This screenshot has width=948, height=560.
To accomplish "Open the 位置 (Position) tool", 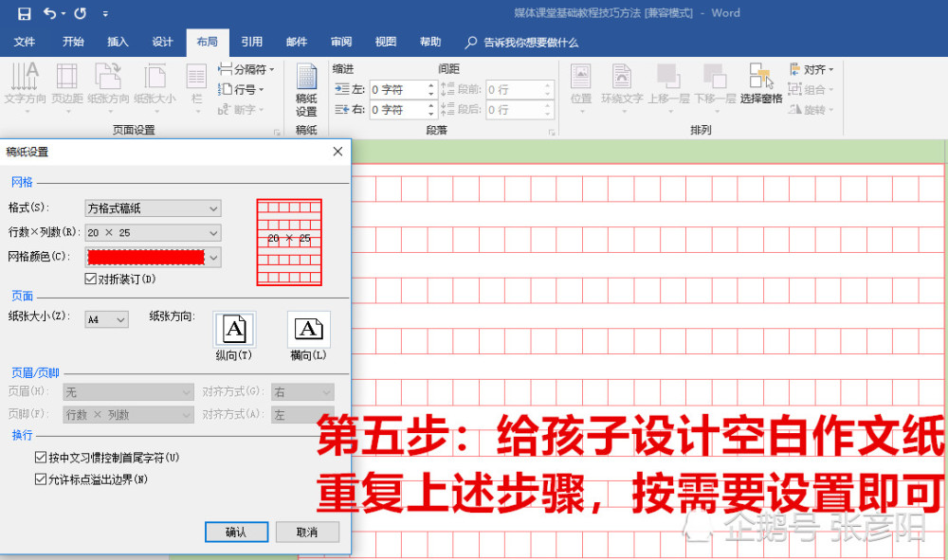I will [581, 87].
